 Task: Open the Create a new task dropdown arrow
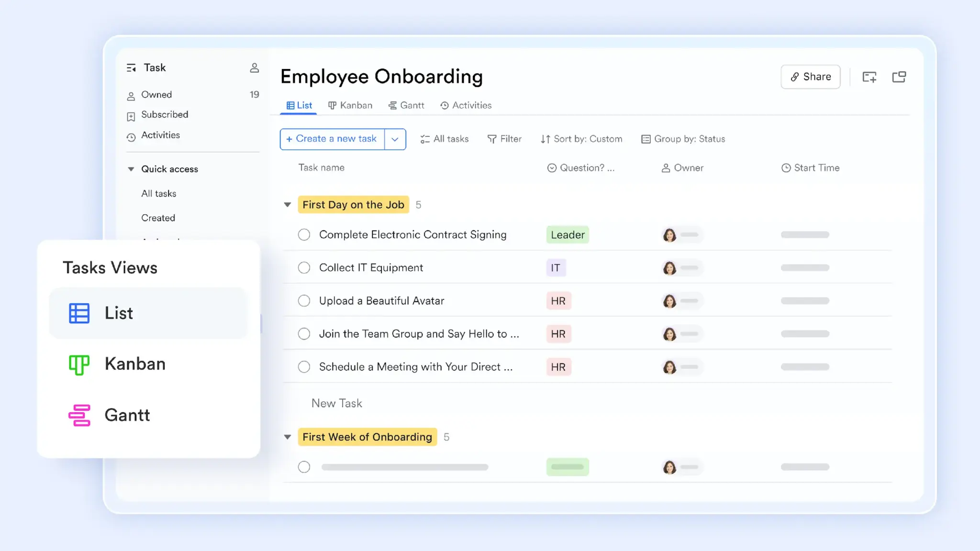(395, 139)
